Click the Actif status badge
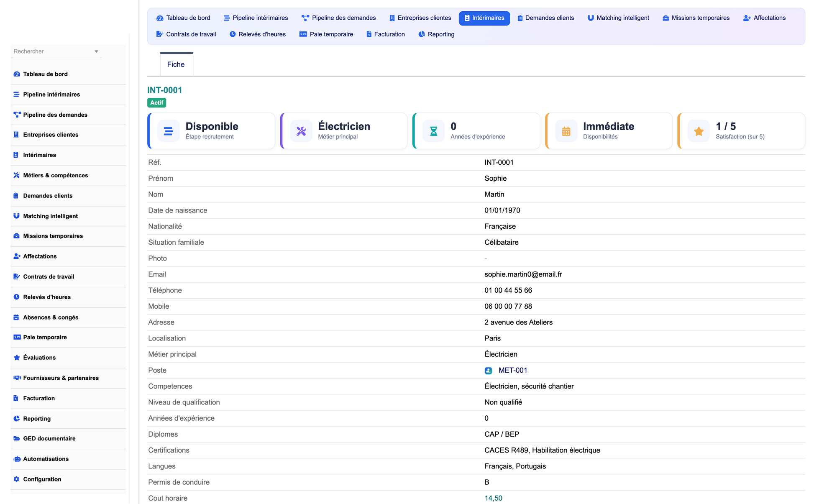The height and width of the screenshot is (504, 814). (x=157, y=103)
